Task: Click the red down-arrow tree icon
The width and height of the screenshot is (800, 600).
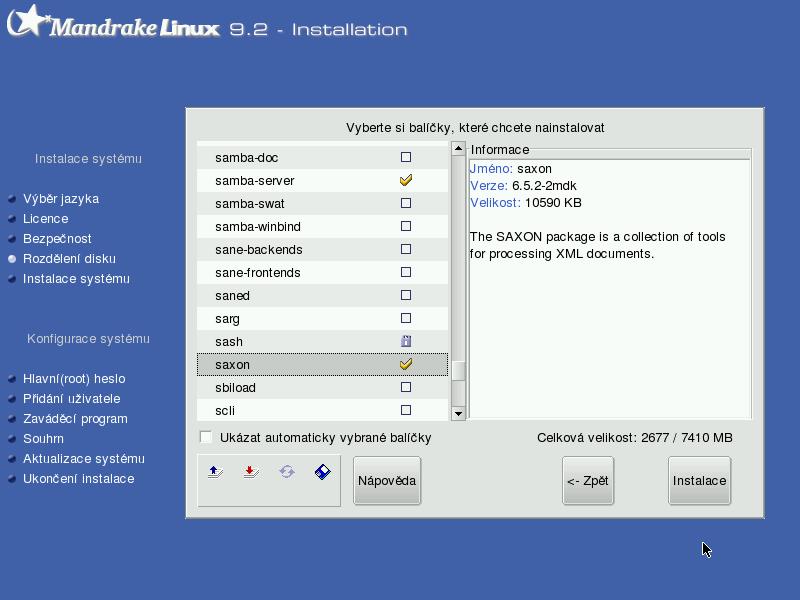Action: 251,472
